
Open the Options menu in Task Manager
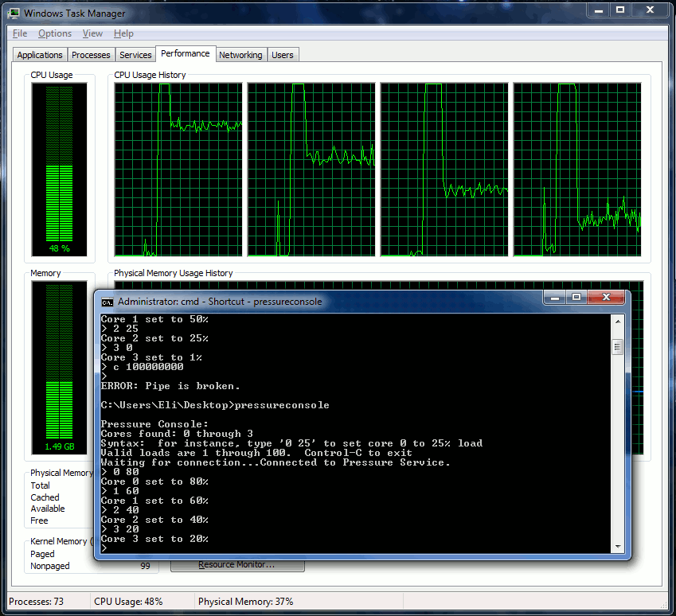(x=55, y=33)
